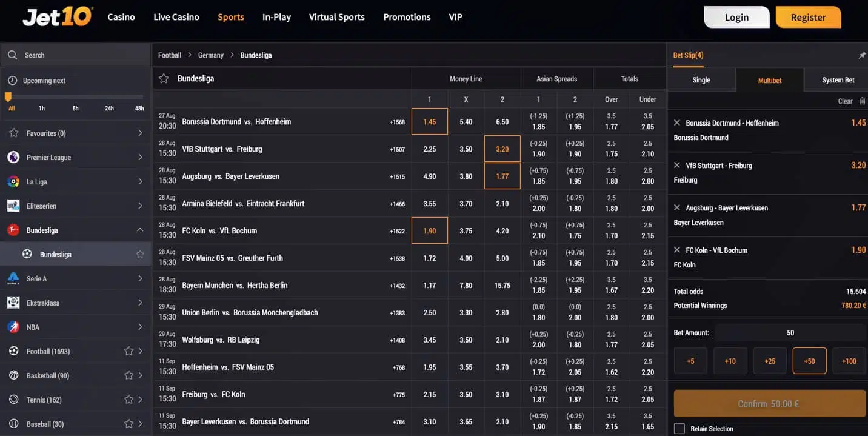Click the Eliteserien logo icon
Screen dimensions: 868x436
tap(13, 206)
